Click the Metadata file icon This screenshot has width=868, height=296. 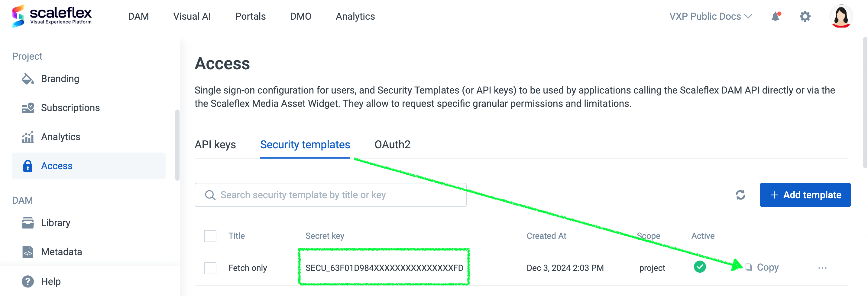(x=28, y=252)
